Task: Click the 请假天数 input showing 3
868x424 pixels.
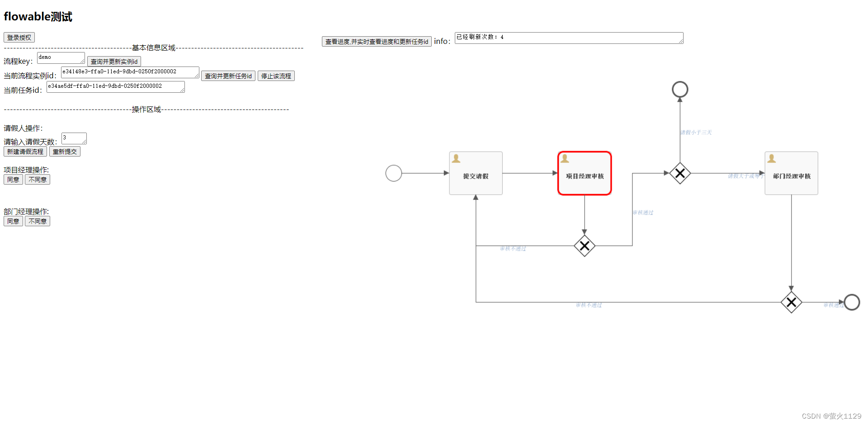Action: (x=73, y=138)
